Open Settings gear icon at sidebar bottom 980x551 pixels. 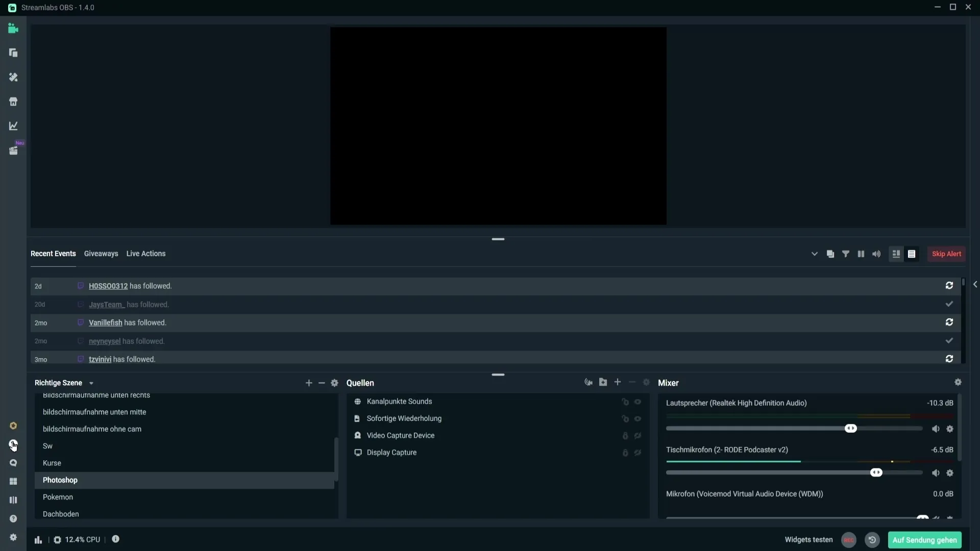coord(13,537)
